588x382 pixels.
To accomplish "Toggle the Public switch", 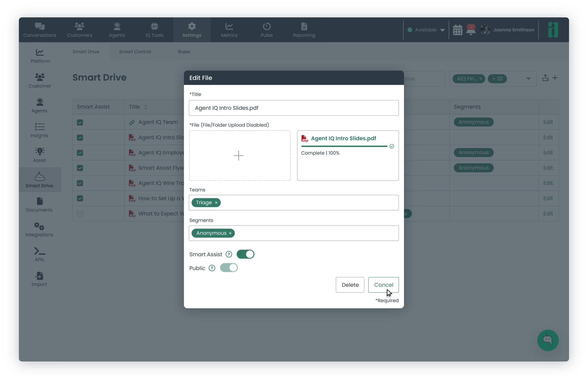I will 229,268.
